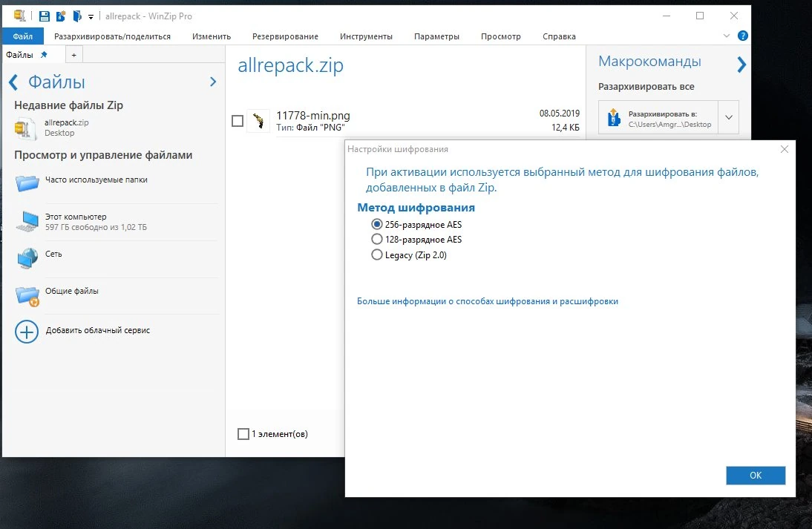Switch to the Изменить tab

tap(212, 36)
